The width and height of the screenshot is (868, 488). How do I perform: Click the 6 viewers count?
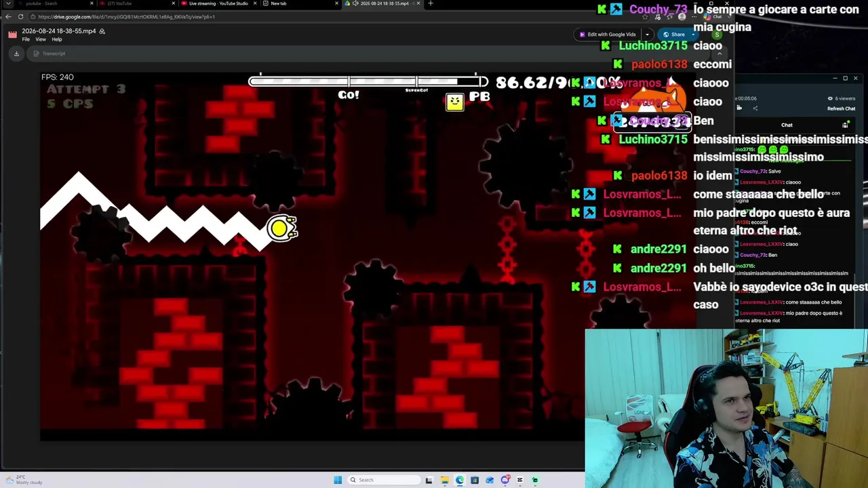(842, 98)
